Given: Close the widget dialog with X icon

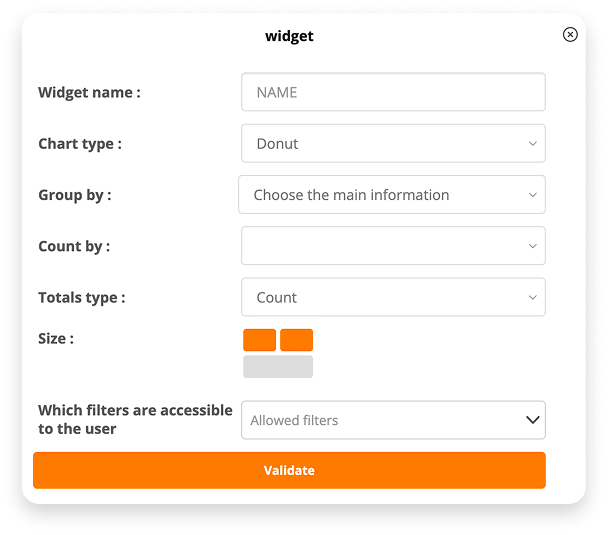Looking at the screenshot, I should point(570,35).
